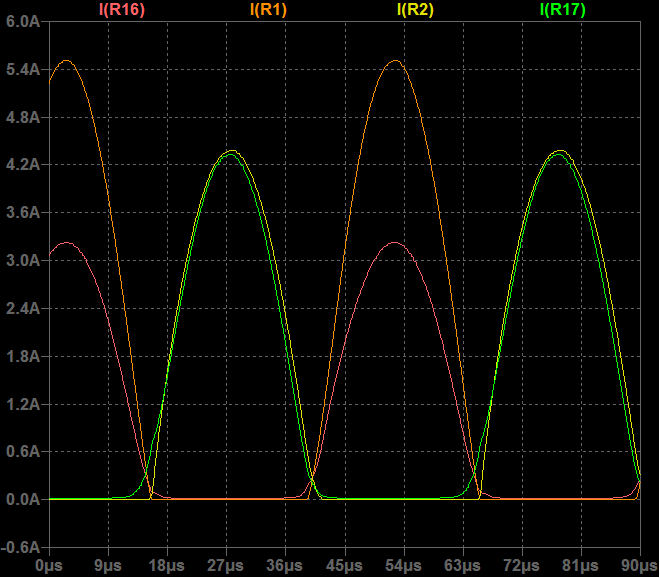This screenshot has width=660, height=578.
Task: Click the 63µs time axis label
Action: tap(463, 565)
